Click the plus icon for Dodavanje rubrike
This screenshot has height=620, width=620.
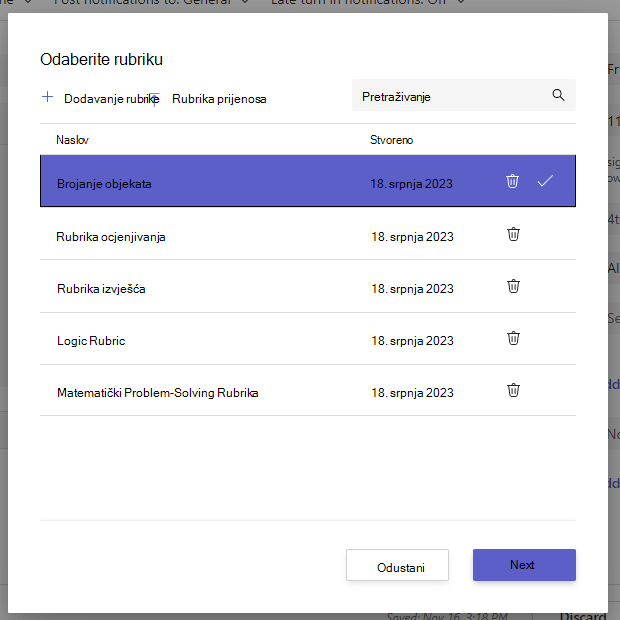47,96
